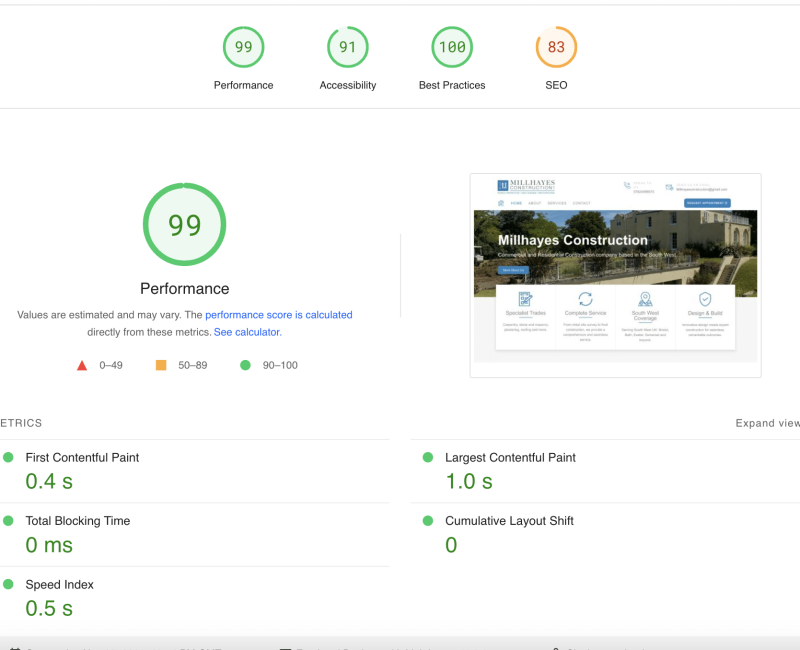
Task: Click the green circle 90–100 legend icon
Action: tap(245, 366)
